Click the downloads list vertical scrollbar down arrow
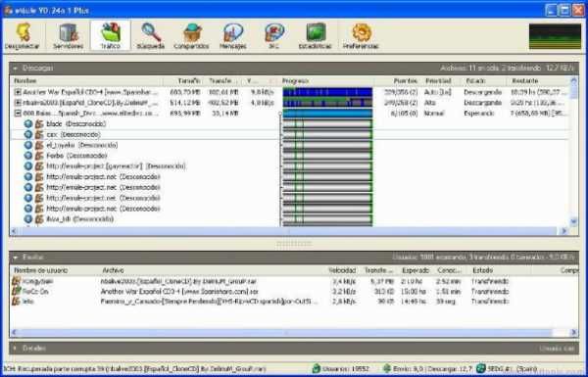The width and height of the screenshot is (588, 377). coord(573,221)
